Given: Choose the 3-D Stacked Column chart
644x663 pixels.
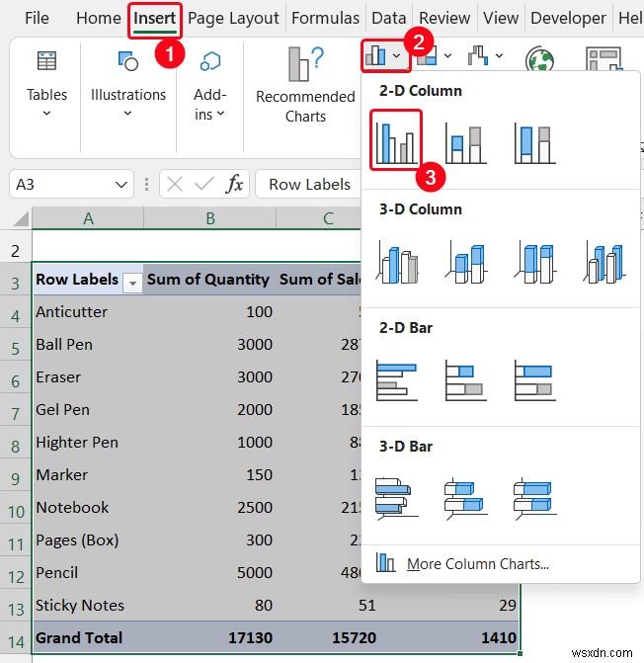Looking at the screenshot, I should coord(465,262).
